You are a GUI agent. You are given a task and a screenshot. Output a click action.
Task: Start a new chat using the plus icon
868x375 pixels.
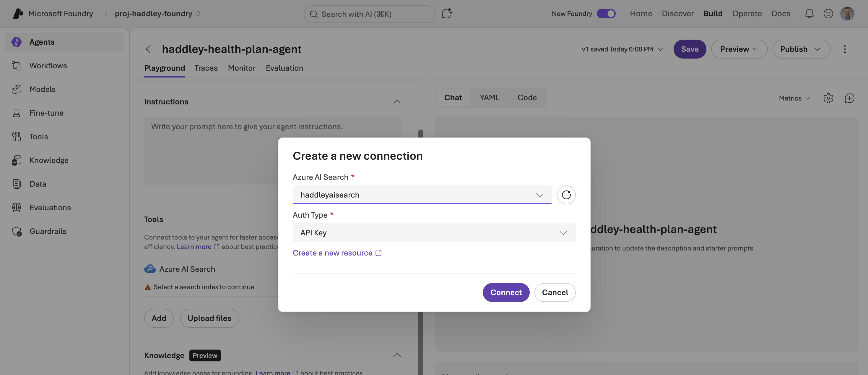pyautogui.click(x=849, y=98)
